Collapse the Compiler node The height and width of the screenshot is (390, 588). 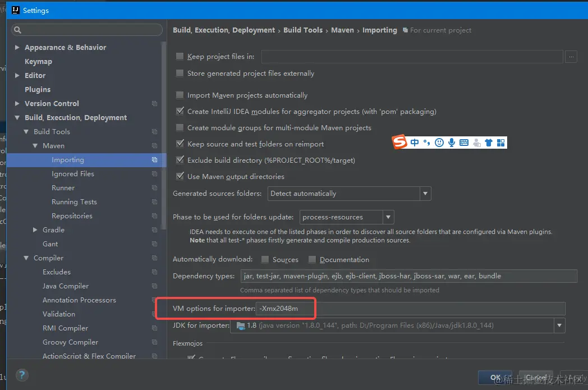tap(26, 258)
